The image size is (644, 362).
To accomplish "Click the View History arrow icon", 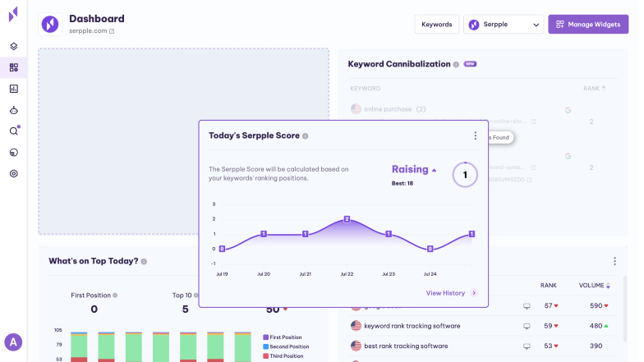I will [x=474, y=293].
